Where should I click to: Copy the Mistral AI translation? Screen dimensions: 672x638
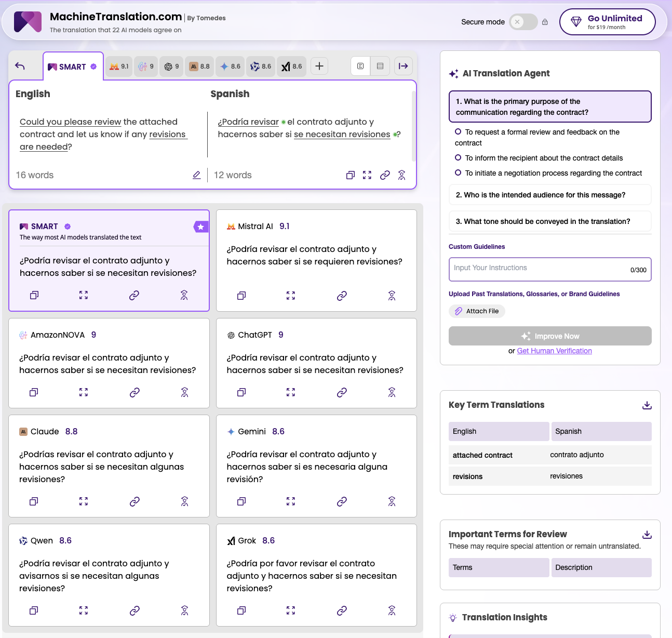241,296
